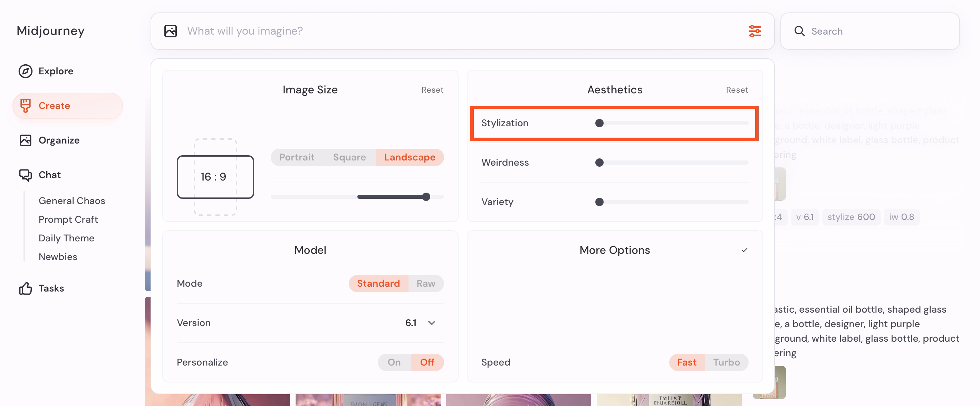Click the Chat bubbles icon
The width and height of the screenshot is (980, 406).
click(26, 175)
